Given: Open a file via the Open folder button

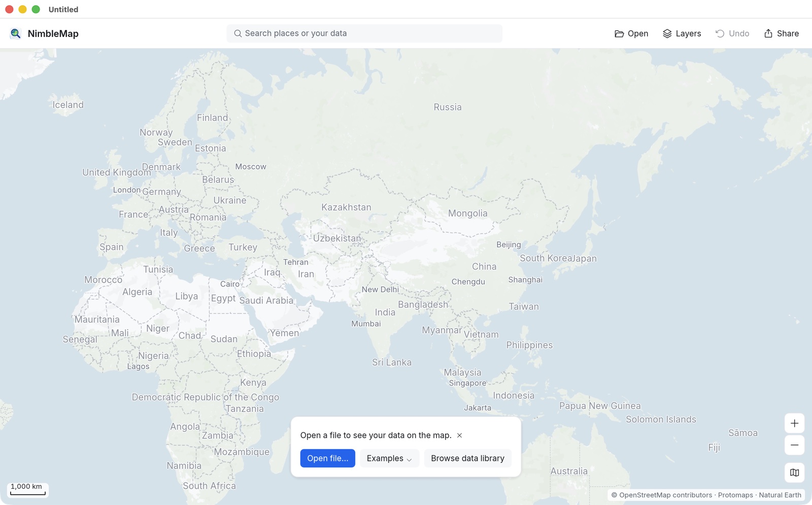Looking at the screenshot, I should (631, 33).
